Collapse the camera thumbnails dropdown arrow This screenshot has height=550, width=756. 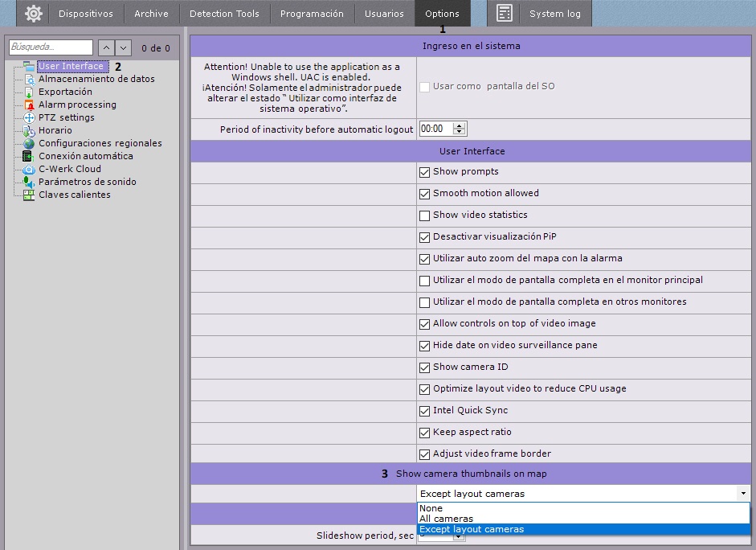pyautogui.click(x=743, y=494)
